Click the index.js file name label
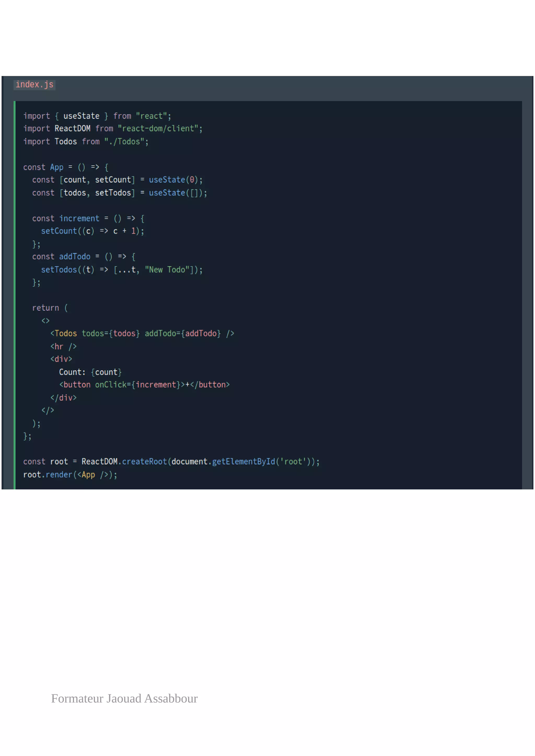 34,85
